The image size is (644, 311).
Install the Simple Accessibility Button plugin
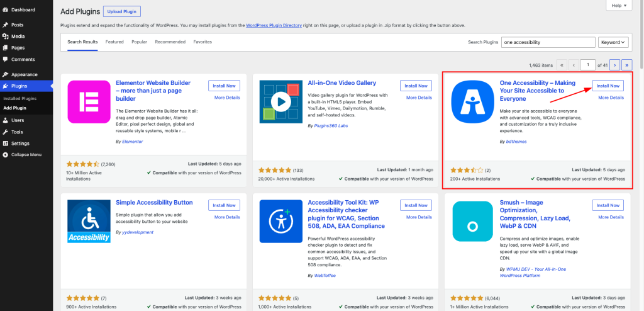[225, 205]
